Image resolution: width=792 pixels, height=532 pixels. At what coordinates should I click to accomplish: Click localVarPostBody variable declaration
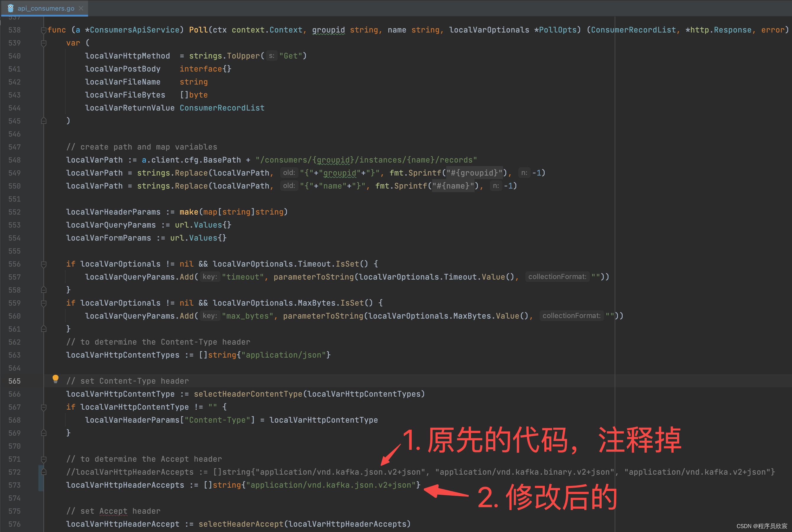coord(123,69)
